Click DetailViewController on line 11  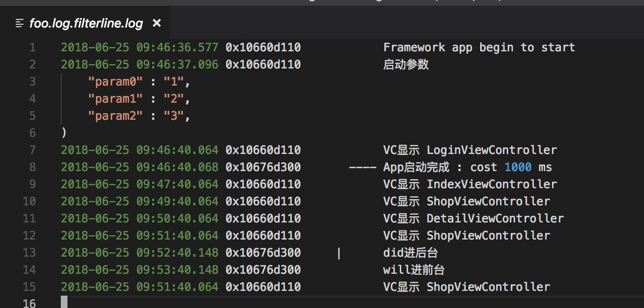click(x=494, y=218)
